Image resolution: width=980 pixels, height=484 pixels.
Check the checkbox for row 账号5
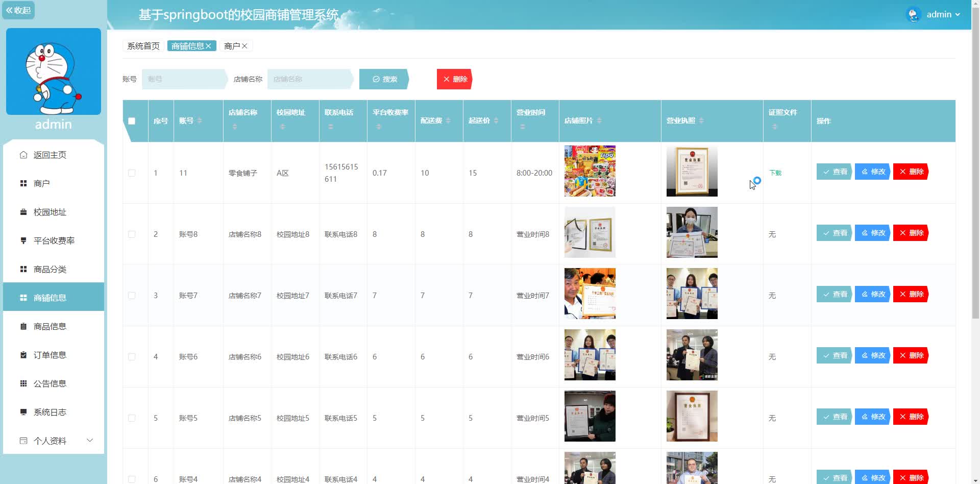point(132,418)
